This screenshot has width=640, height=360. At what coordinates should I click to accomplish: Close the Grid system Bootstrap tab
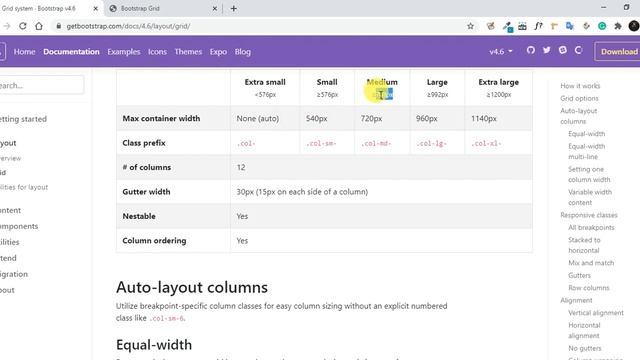(x=96, y=8)
